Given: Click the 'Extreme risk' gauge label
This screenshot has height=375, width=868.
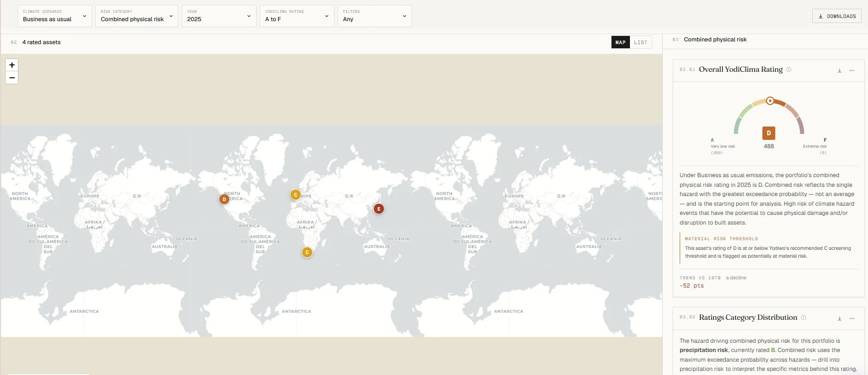Looking at the screenshot, I should coord(815,146).
